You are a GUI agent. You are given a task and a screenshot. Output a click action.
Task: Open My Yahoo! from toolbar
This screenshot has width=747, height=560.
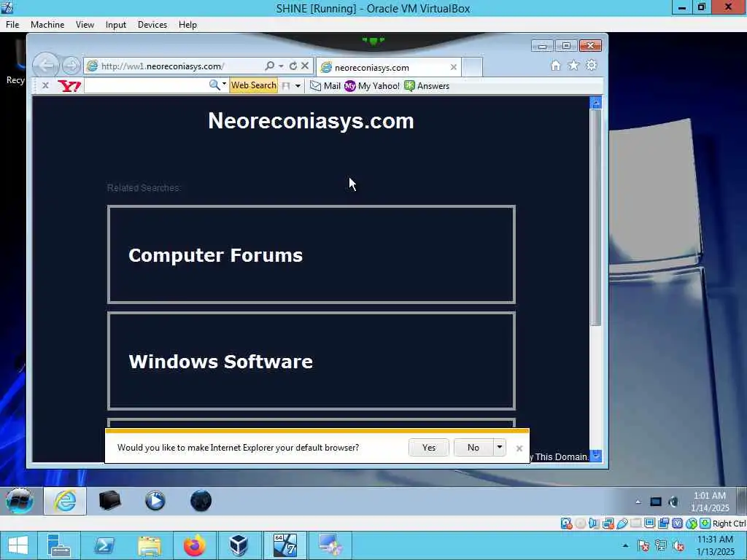point(372,86)
